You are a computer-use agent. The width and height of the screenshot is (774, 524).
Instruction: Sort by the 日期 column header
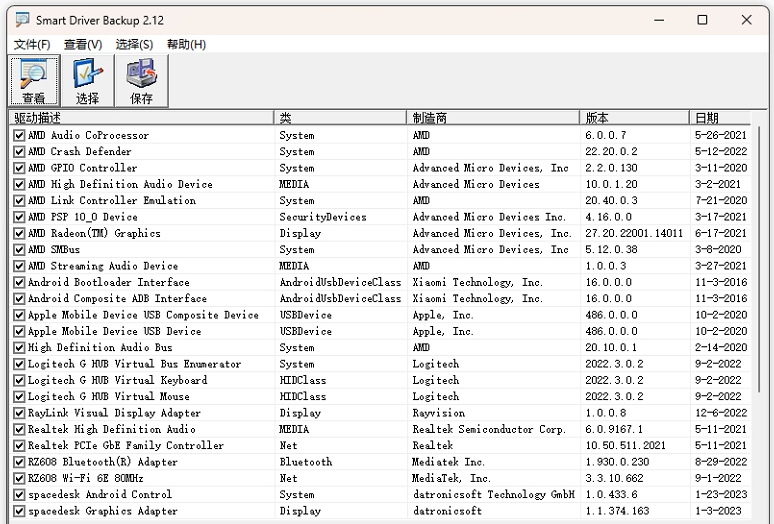coord(720,117)
